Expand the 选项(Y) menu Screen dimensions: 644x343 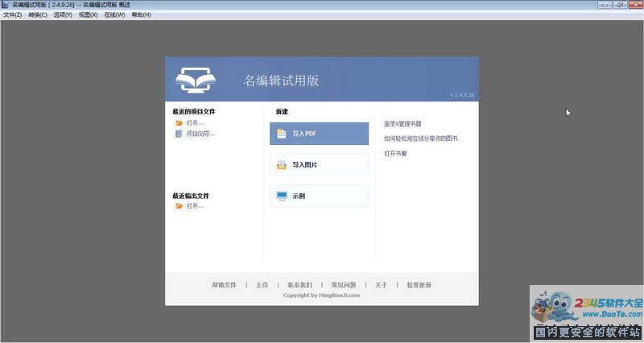[62, 14]
